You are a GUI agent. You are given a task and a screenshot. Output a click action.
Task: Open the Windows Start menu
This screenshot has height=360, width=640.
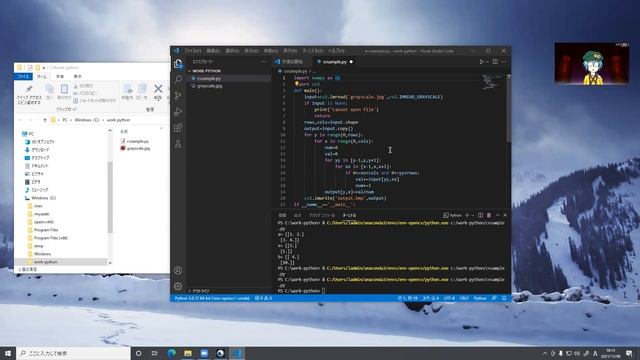pos(8,353)
